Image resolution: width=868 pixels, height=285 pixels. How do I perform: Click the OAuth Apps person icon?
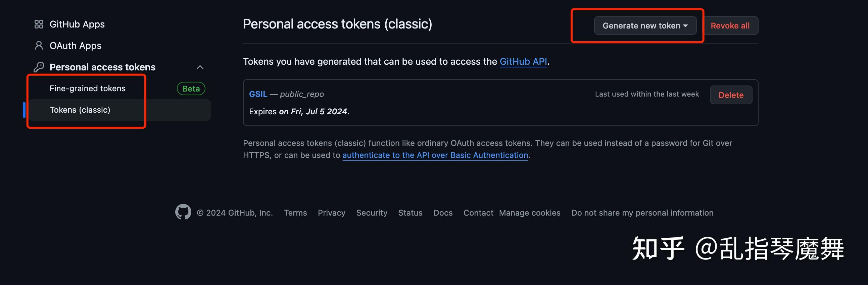pos(39,46)
